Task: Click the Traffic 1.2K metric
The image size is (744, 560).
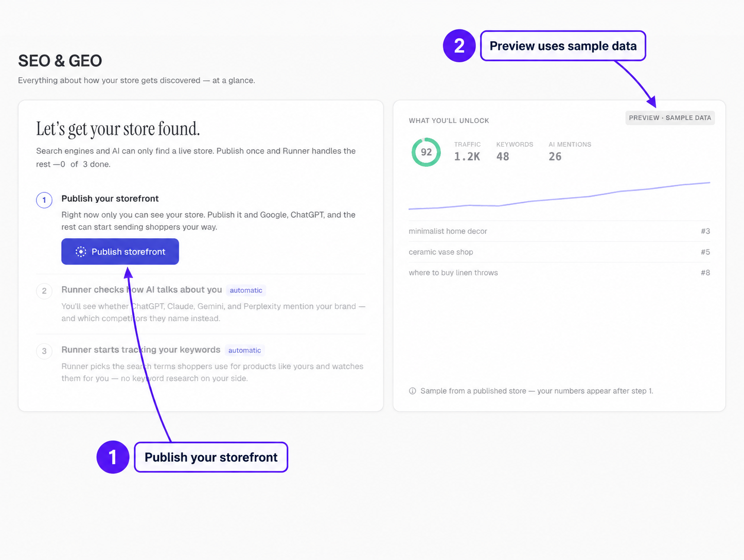Action: (467, 151)
